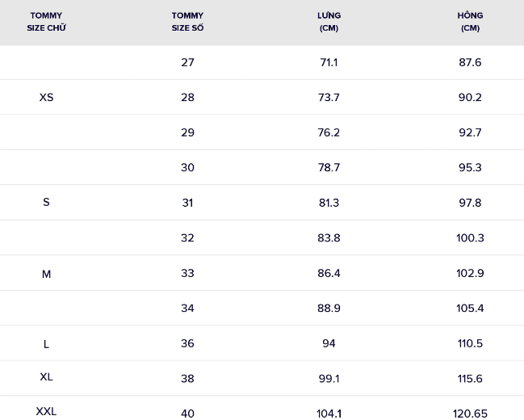Click waist value 94

point(329,343)
